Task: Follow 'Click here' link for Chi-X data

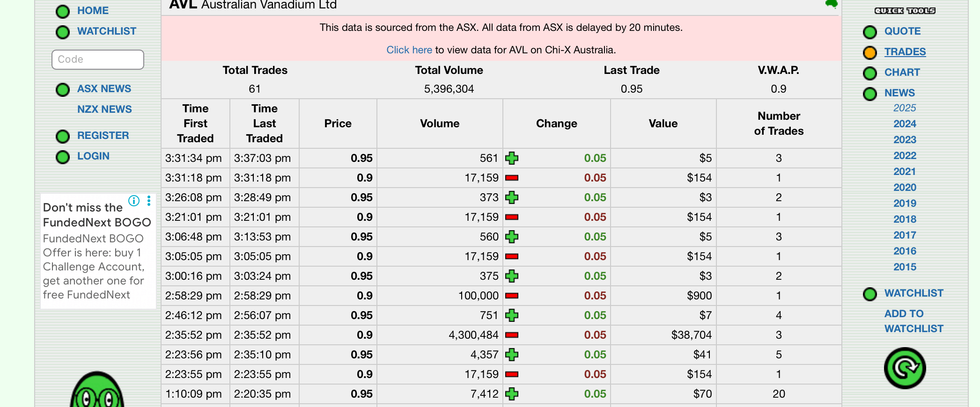Action: pyautogui.click(x=409, y=50)
